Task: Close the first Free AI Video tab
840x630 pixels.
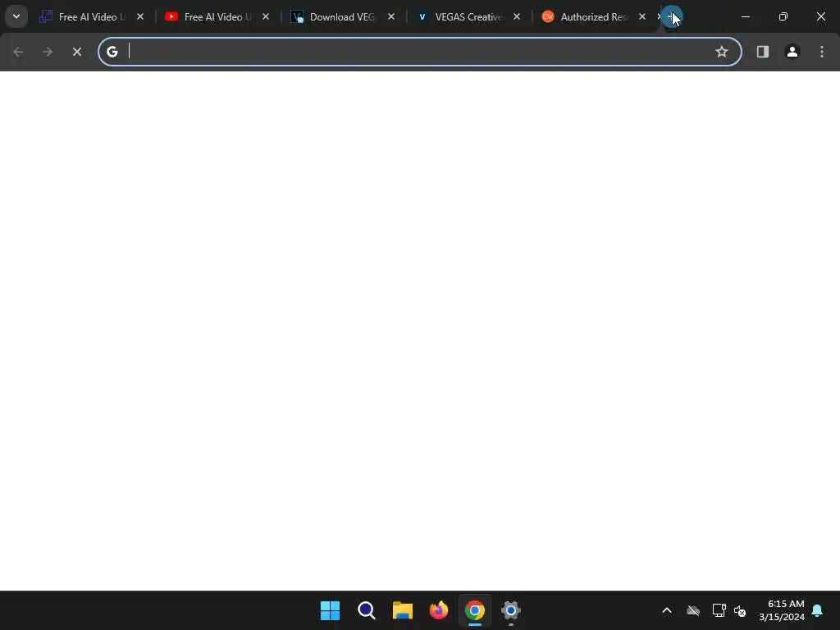Action: pos(140,16)
